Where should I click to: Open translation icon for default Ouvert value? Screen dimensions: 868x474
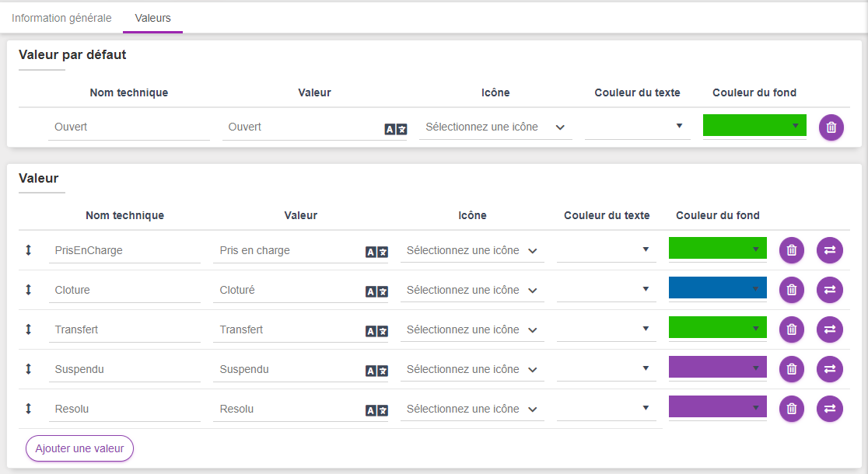395,129
